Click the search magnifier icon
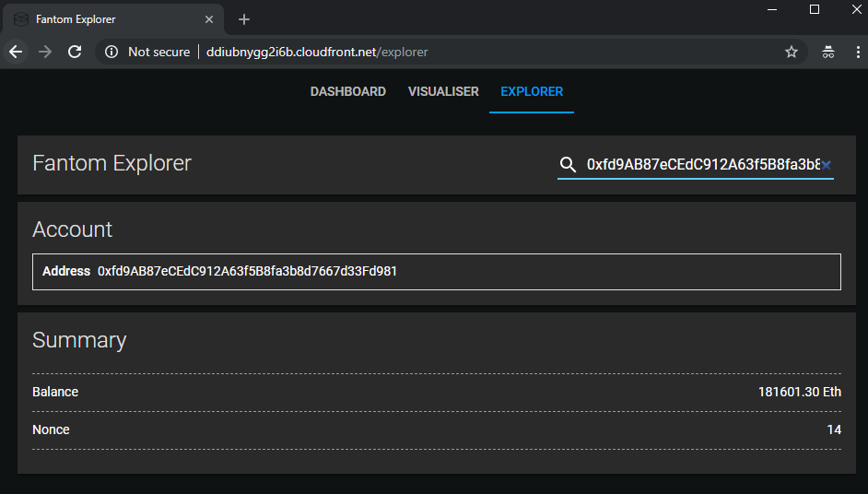This screenshot has width=868, height=494. tap(568, 164)
